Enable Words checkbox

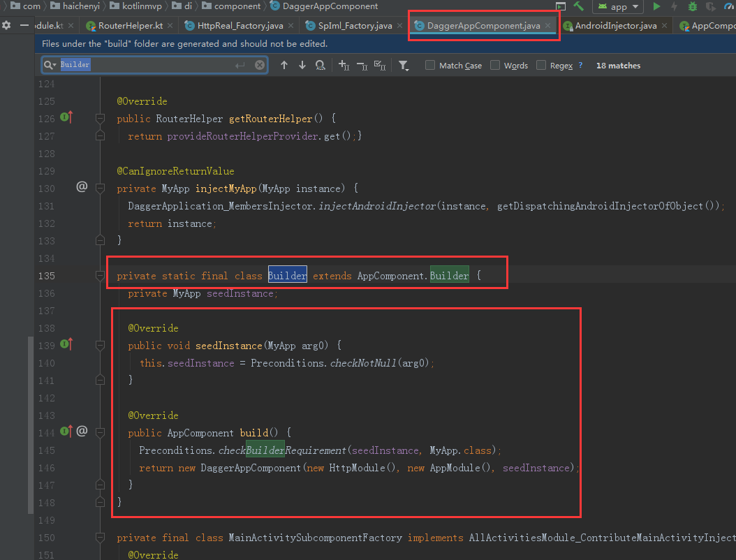(x=494, y=65)
